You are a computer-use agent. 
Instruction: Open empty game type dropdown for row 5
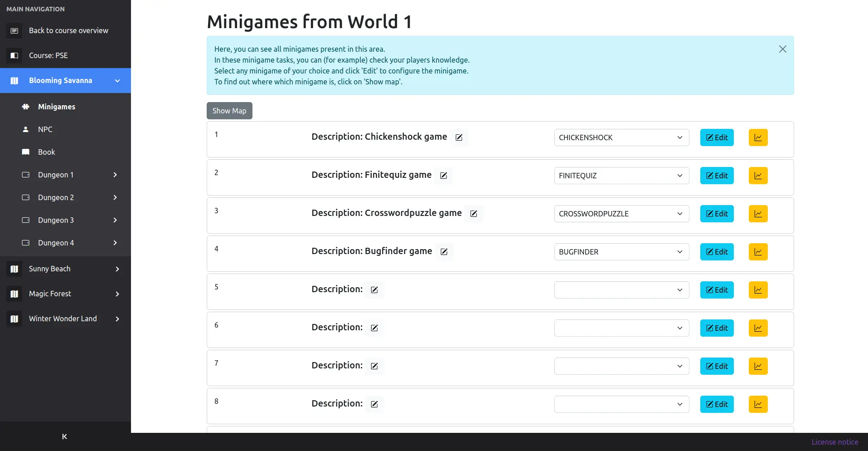621,290
